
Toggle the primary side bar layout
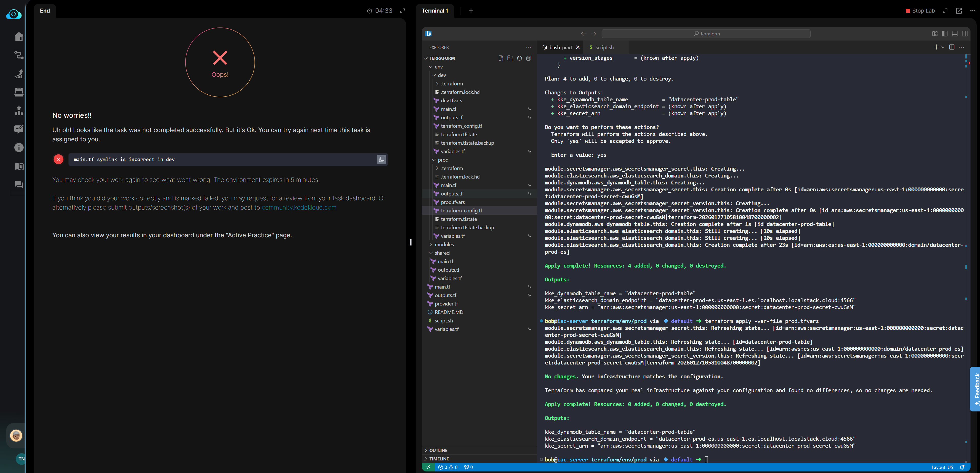click(945, 34)
